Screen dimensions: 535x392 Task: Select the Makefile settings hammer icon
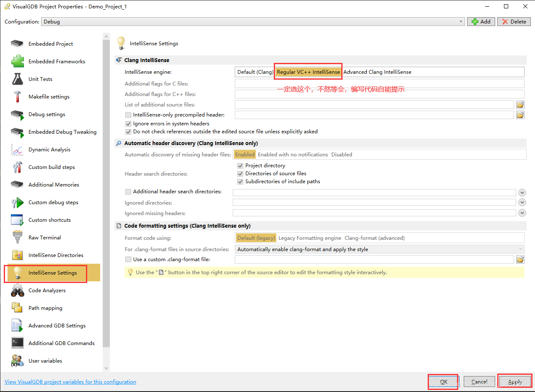click(x=17, y=96)
